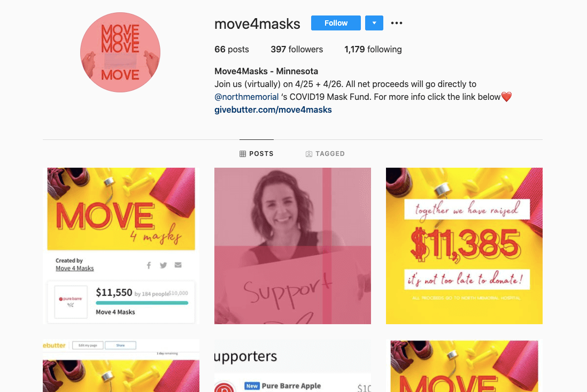
Task: Open the @northmemorial mention link
Action: [x=246, y=97]
